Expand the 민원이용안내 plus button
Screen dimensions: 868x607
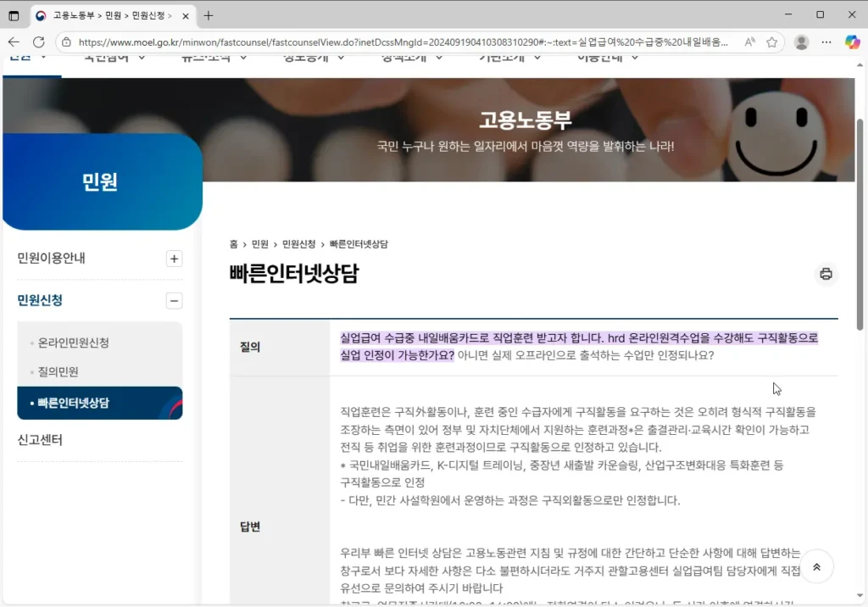pyautogui.click(x=174, y=259)
